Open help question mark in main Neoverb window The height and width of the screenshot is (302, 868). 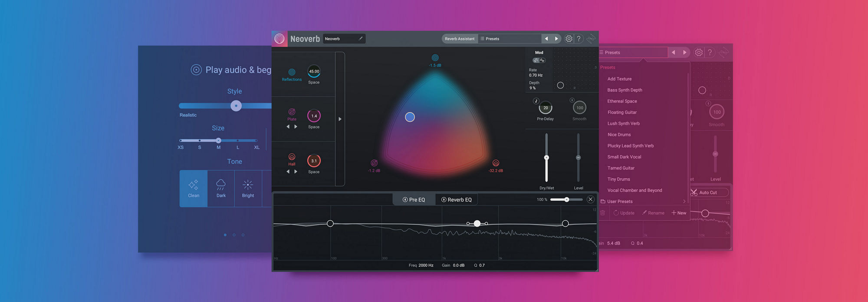[x=579, y=39]
